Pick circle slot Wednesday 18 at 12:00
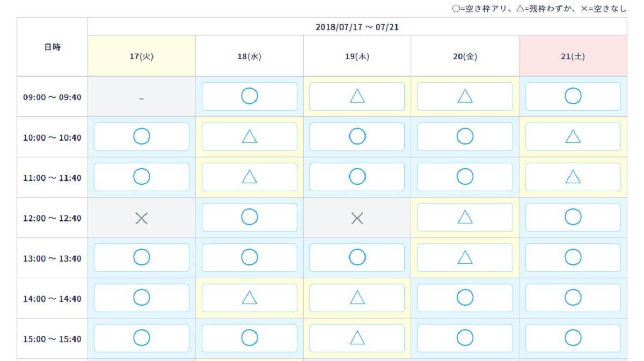644x361 pixels. coord(249,217)
